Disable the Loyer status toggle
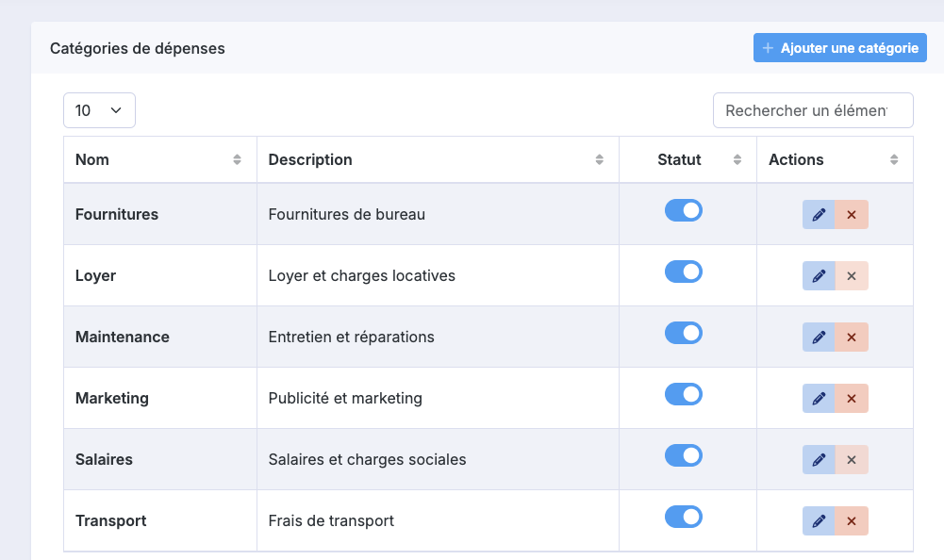 (684, 272)
